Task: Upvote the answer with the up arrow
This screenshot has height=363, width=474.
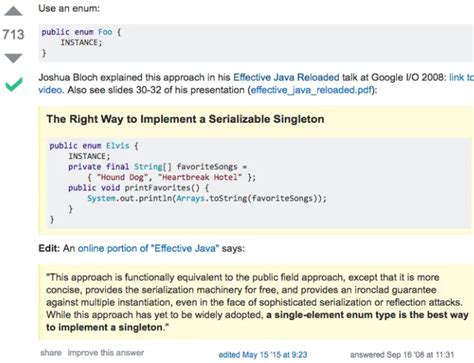Action: [13, 11]
